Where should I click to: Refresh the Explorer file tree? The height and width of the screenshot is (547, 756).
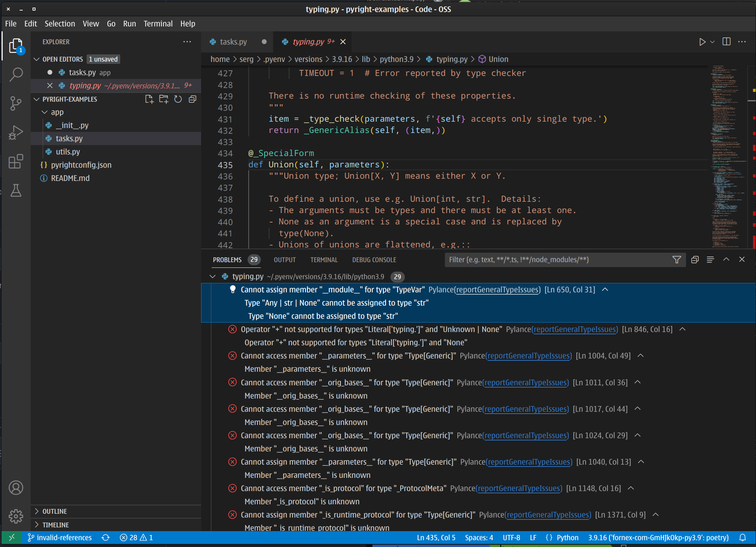tap(178, 99)
